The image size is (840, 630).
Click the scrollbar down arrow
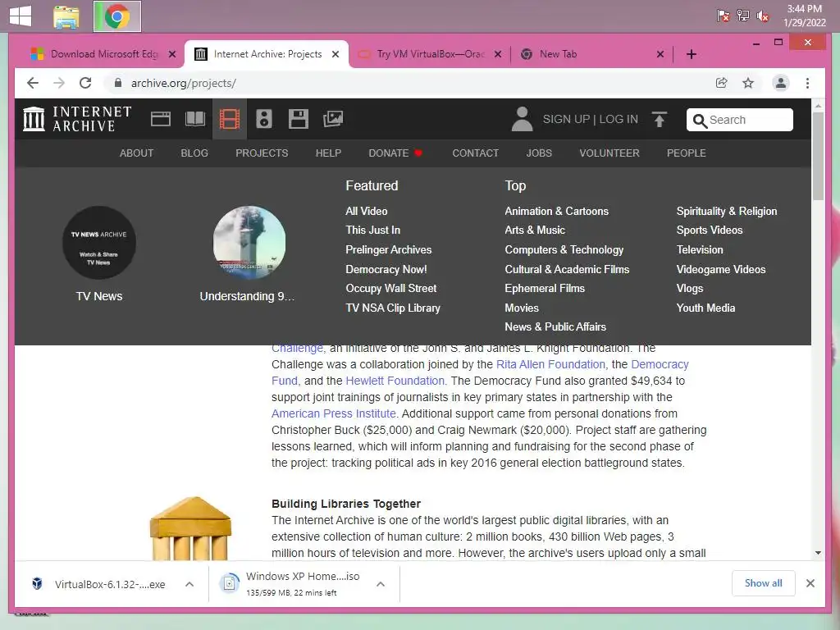818,553
